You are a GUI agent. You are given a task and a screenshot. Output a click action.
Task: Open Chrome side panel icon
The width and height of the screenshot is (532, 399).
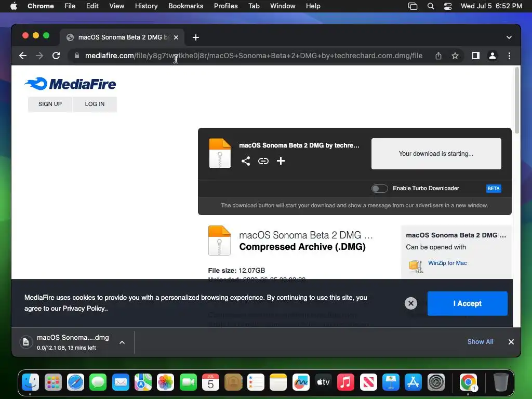[x=476, y=56]
